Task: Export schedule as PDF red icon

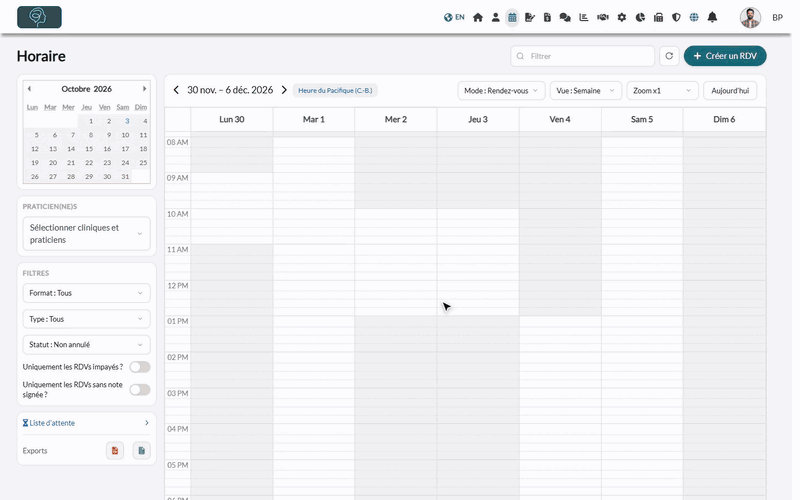Action: (x=115, y=451)
